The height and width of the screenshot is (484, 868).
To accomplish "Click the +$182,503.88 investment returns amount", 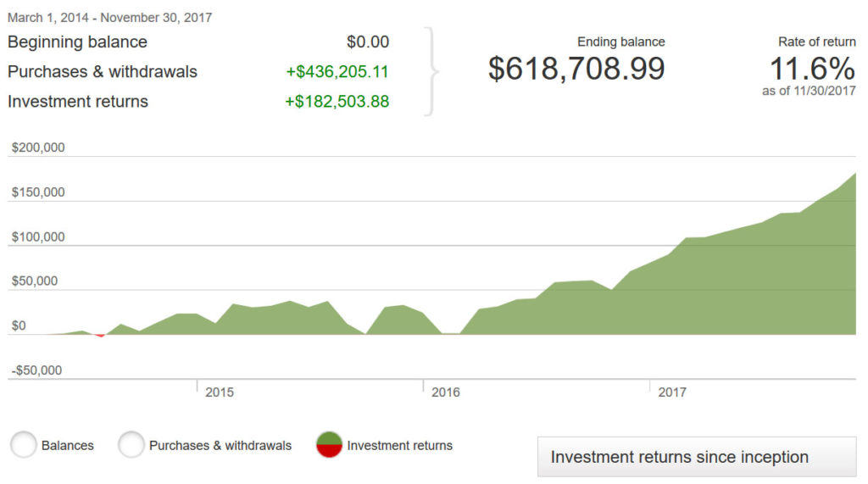I will 337,102.
